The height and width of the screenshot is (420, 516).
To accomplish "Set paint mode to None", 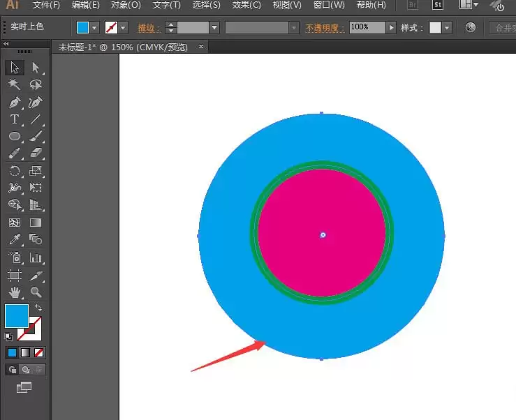I will coord(38,352).
